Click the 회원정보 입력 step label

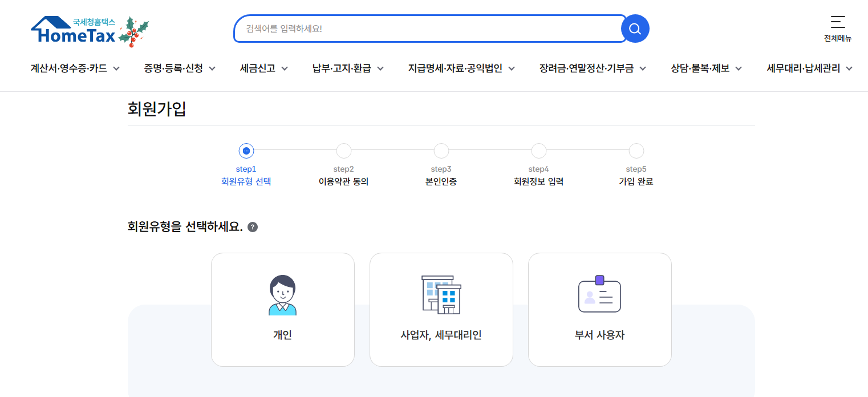pos(539,182)
